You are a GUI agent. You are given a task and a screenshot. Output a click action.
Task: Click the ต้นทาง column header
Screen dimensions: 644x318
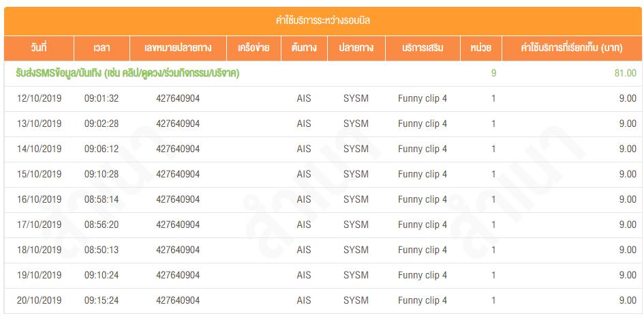(305, 48)
